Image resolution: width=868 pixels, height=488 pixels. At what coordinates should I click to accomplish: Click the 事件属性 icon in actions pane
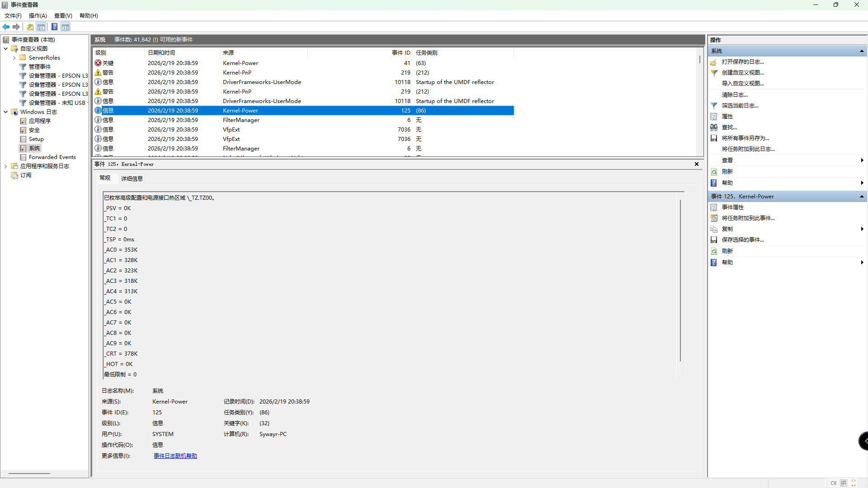(714, 207)
